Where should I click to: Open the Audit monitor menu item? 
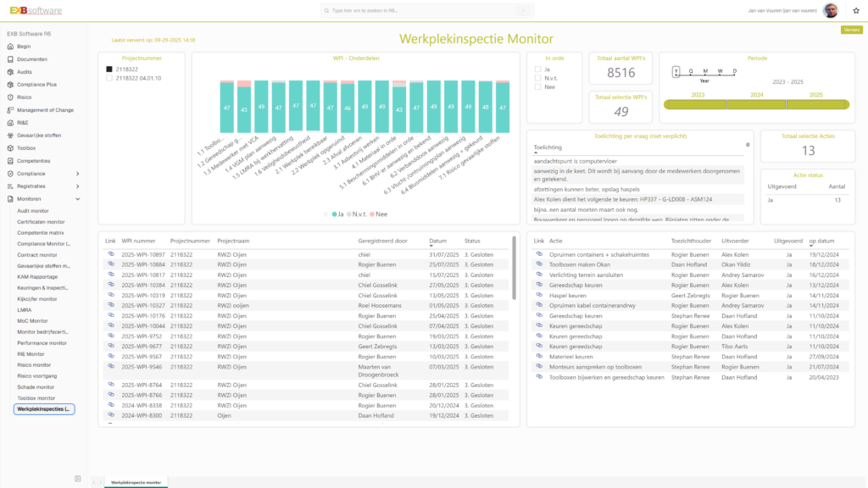(x=33, y=210)
